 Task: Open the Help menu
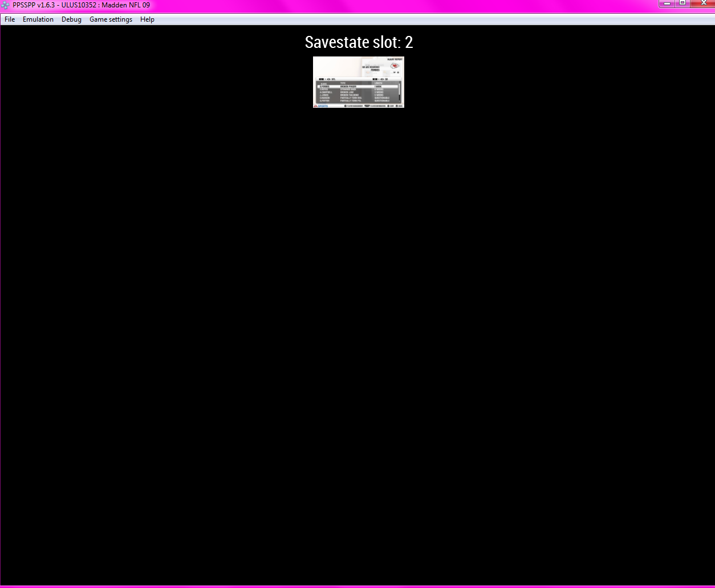(147, 19)
